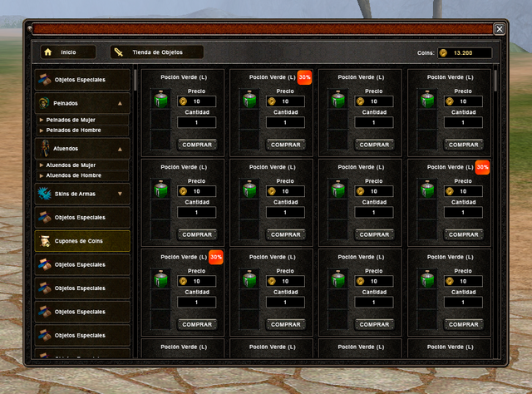Click the blue Skins de Armas icon

[45, 194]
